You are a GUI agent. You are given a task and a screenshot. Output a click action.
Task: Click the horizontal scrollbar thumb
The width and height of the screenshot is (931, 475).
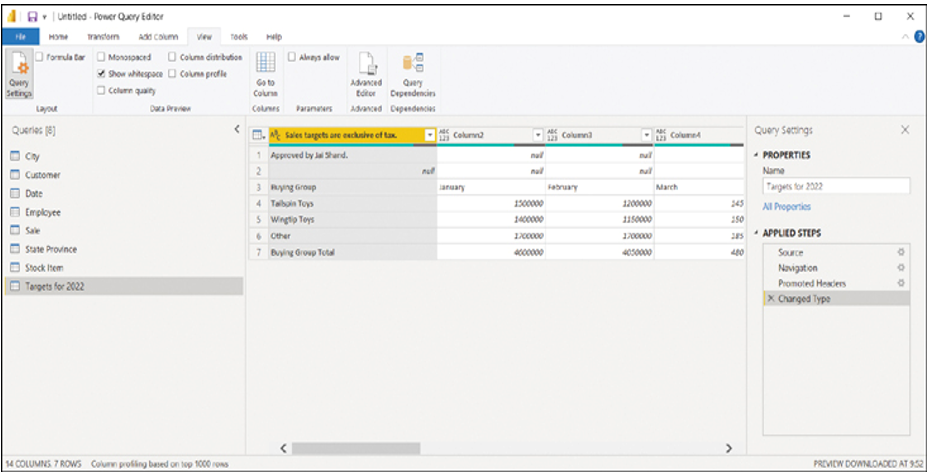[356, 448]
